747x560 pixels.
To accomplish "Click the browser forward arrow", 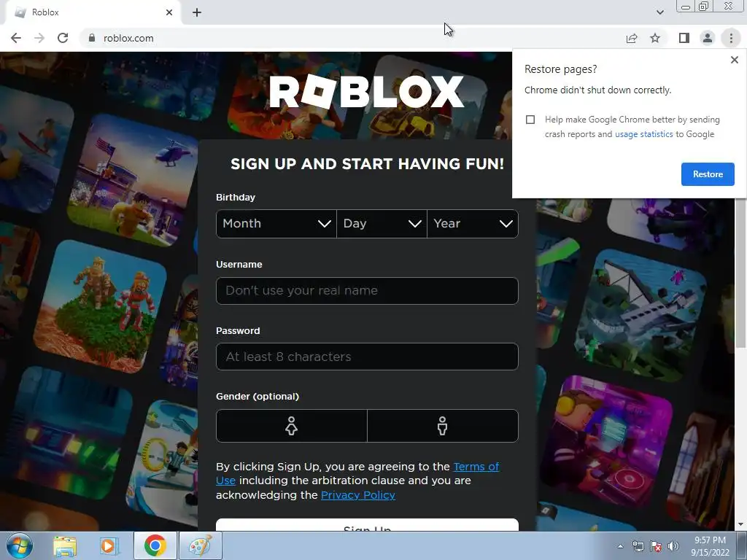I will click(39, 38).
